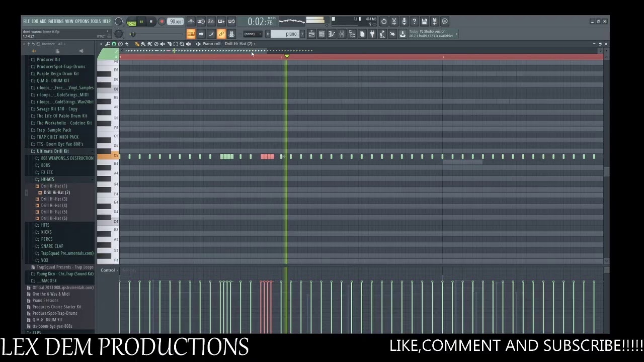Click the stop playback button
644x362 pixels.
[151, 22]
